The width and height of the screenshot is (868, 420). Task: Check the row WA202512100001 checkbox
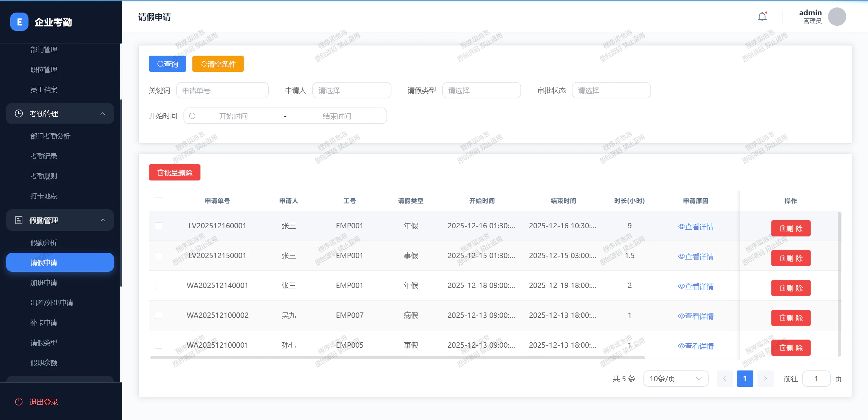(x=158, y=345)
